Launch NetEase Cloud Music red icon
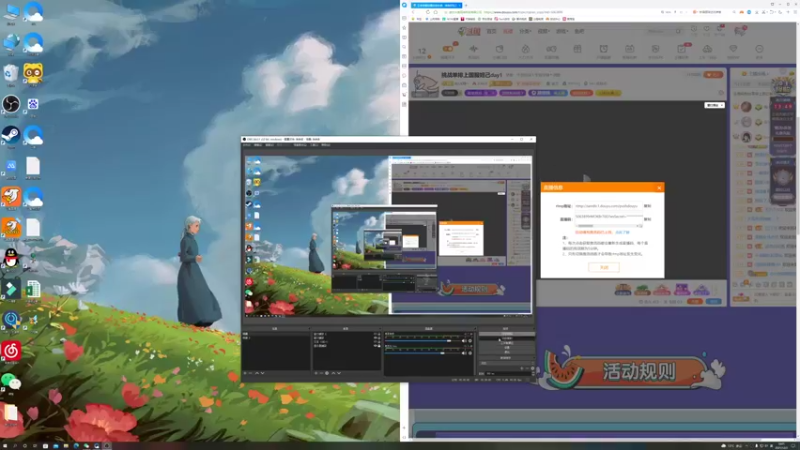The width and height of the screenshot is (800, 450). (11, 351)
